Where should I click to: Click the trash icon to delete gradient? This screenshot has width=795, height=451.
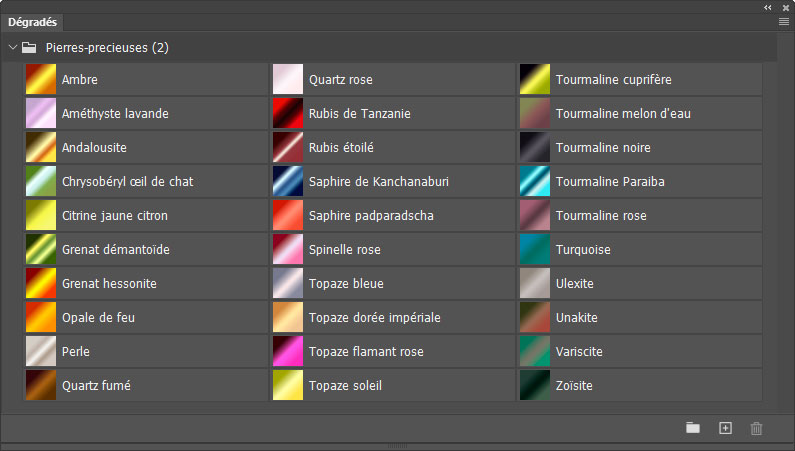pos(757,428)
